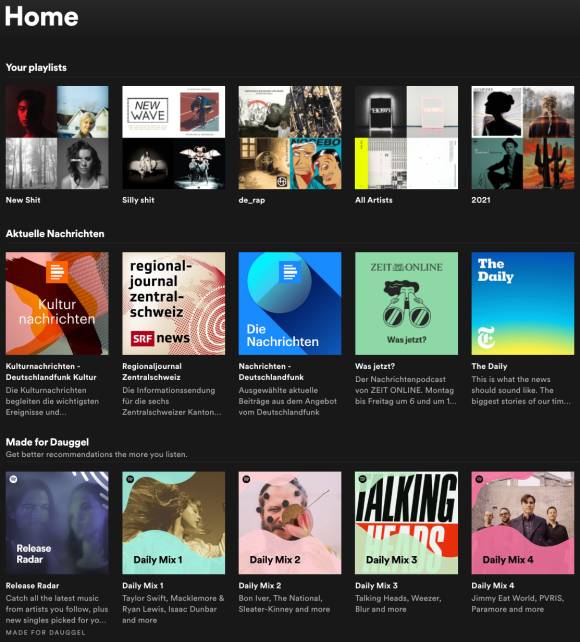Open Regionaljournal Zentralschweiz podcast cover
Screen dimensions: 580x642
pos(174,303)
